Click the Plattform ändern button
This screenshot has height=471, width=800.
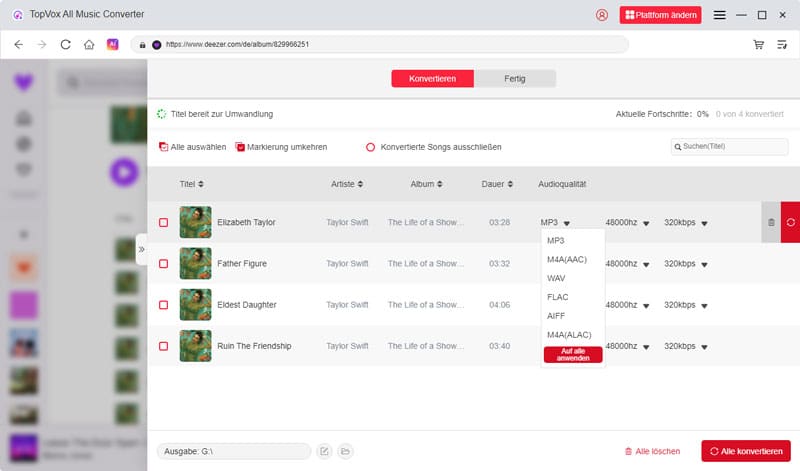pos(661,15)
